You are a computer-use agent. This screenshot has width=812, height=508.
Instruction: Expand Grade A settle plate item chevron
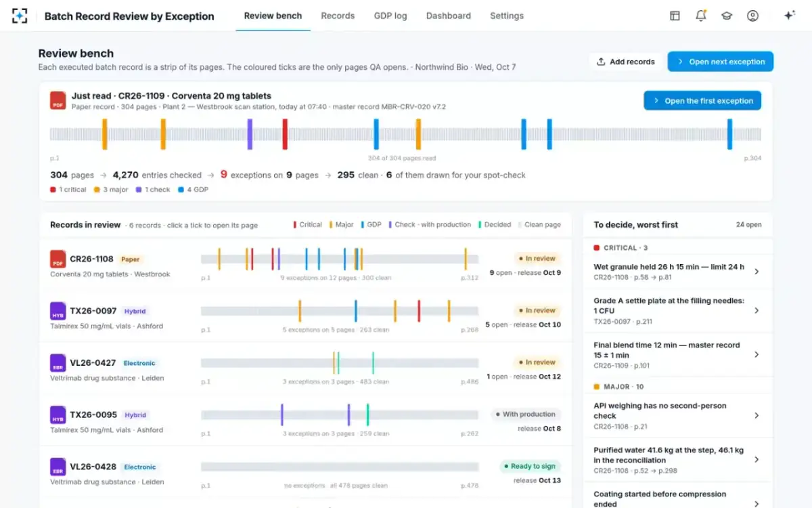pos(757,310)
